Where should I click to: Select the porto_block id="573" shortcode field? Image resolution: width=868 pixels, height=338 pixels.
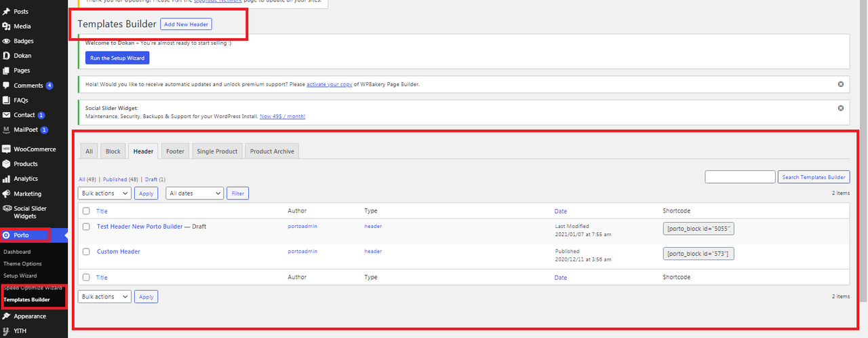698,254
